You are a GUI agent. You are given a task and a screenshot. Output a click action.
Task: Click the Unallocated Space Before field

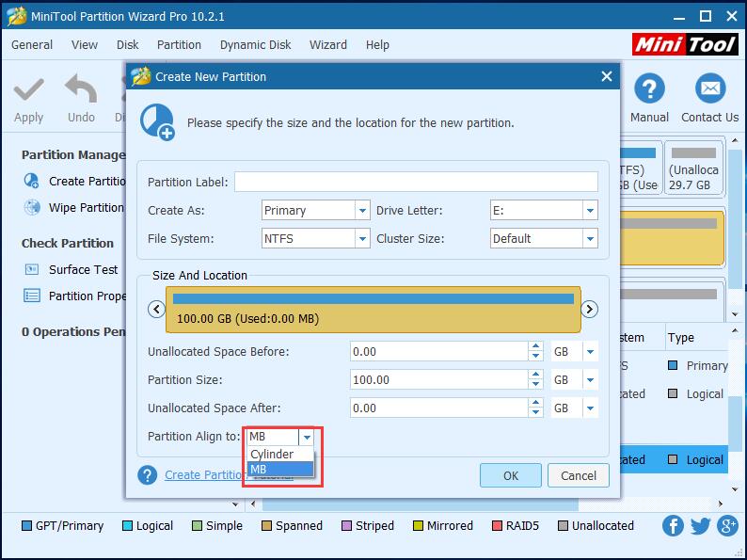click(438, 352)
